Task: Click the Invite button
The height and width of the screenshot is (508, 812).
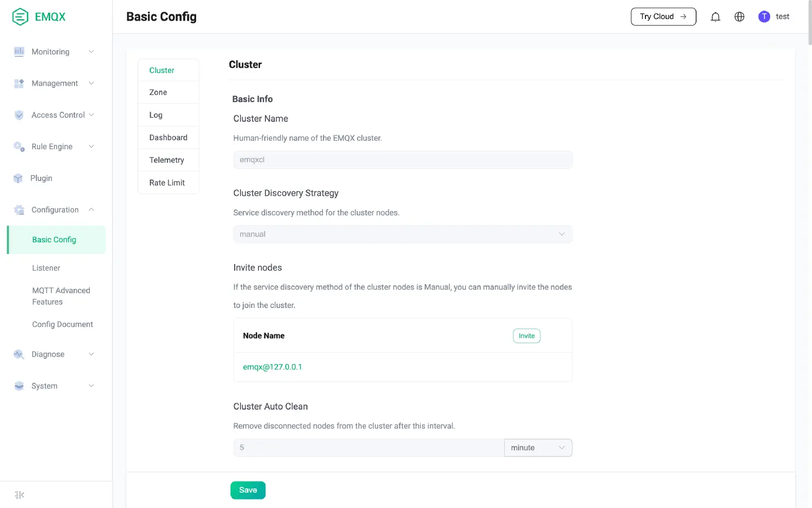Action: click(526, 336)
